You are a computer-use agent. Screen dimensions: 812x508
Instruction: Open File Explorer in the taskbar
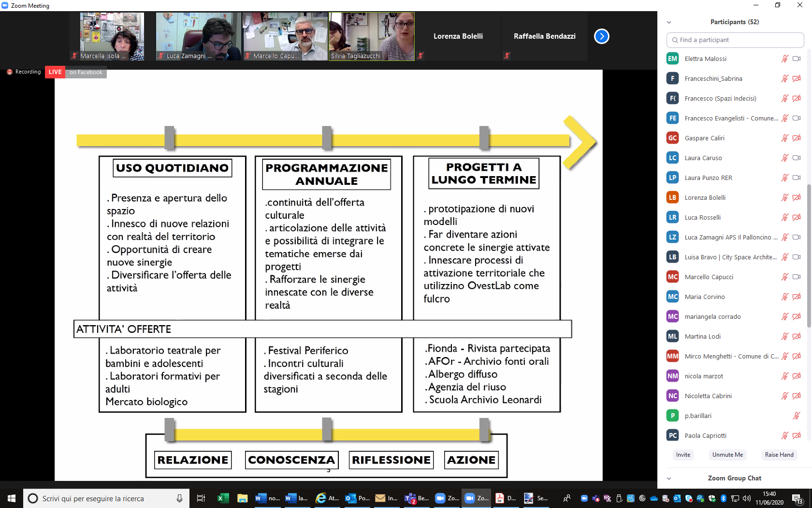[242, 498]
